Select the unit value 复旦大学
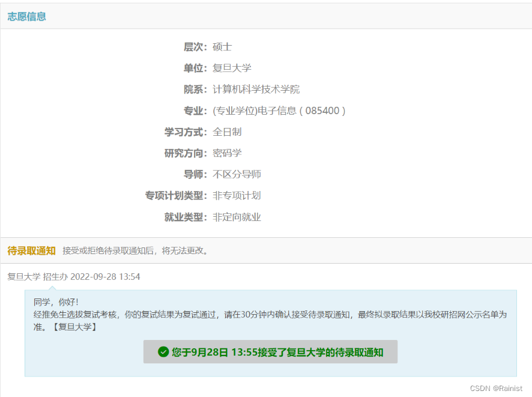 click(232, 68)
